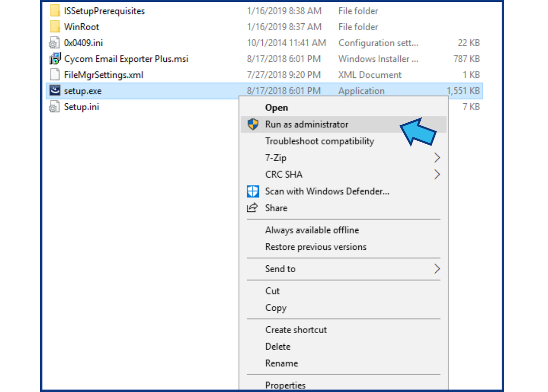Expand the CRC SHA submenu
This screenshot has height=392, width=548.
tap(283, 174)
